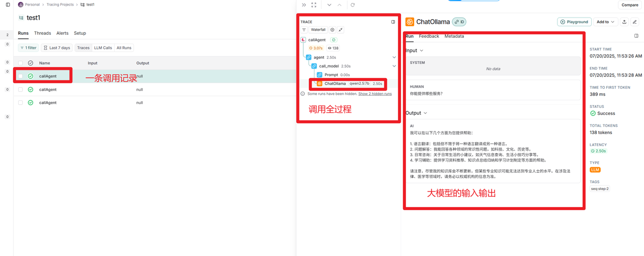The height and width of the screenshot is (256, 644).
Task: Click Show 2 hidden runs link
Action: (x=375, y=94)
